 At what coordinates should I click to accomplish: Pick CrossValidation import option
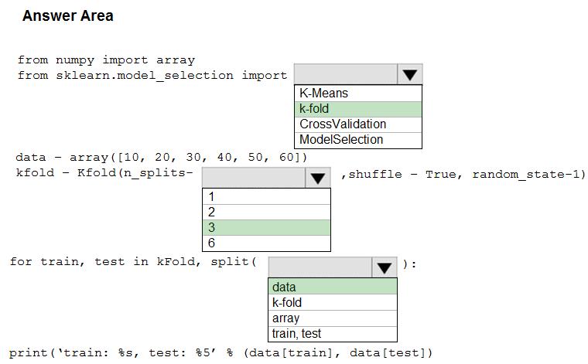click(358, 124)
